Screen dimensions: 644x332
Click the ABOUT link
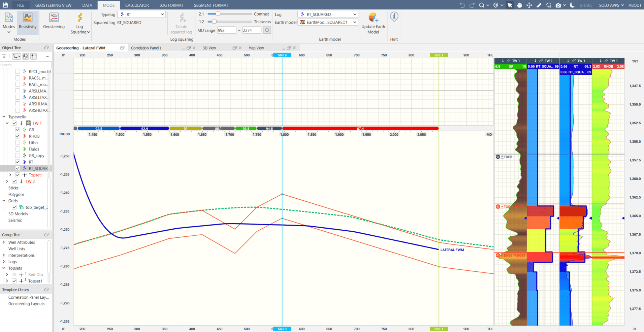tap(635, 5)
